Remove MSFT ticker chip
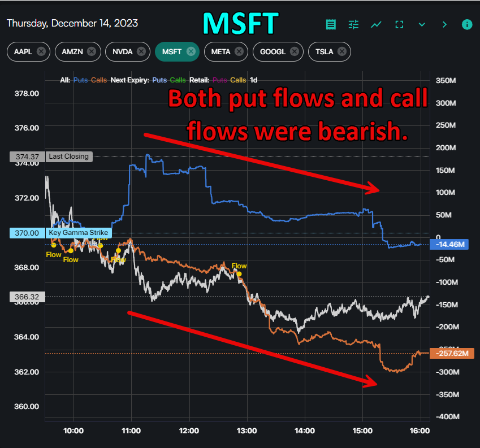Viewport: 480px width, 448px height. [x=191, y=51]
